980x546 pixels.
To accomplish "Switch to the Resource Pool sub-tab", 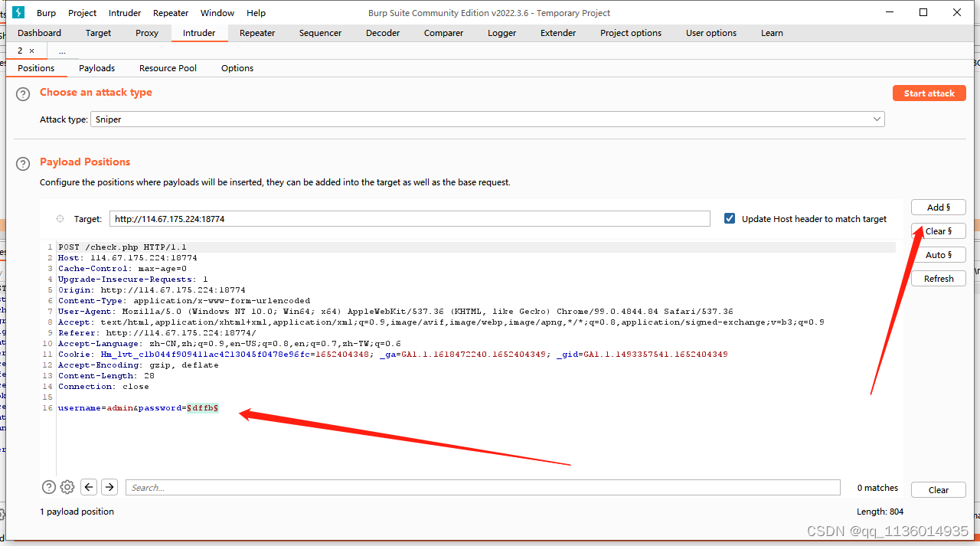I will click(x=168, y=68).
